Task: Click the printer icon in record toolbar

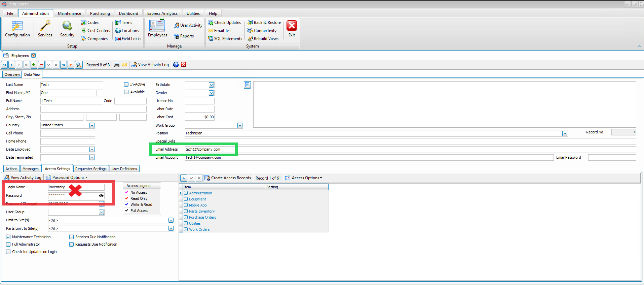Action: tap(117, 65)
